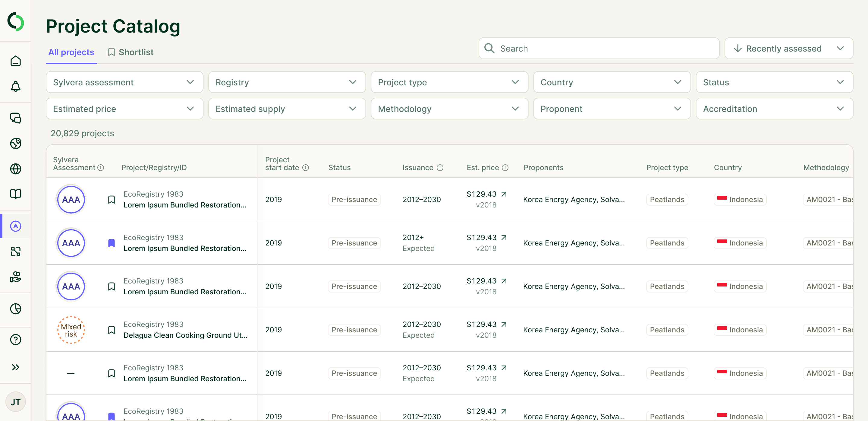The height and width of the screenshot is (421, 868).
Task: Bookmark the first Lorem Ipsum project row
Action: click(x=111, y=200)
